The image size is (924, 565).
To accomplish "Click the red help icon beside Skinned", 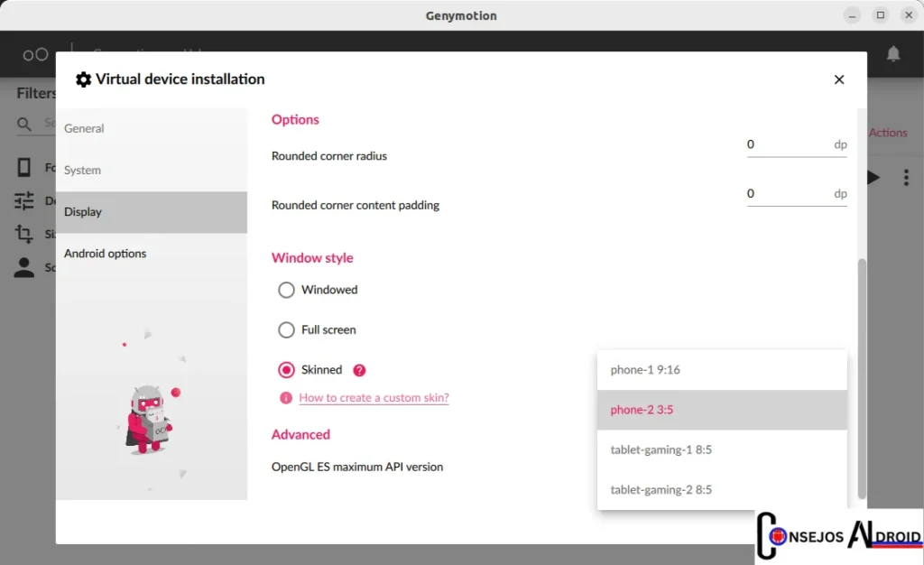I will [x=359, y=370].
